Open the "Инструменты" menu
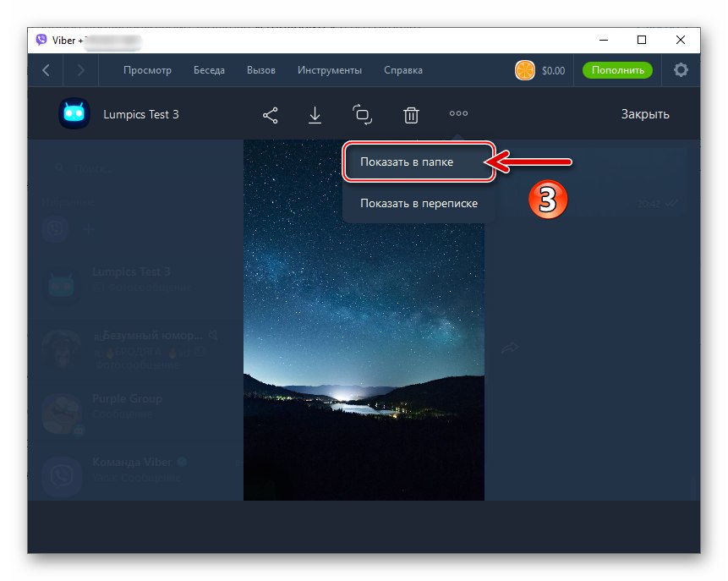The image size is (728, 581). [330, 70]
